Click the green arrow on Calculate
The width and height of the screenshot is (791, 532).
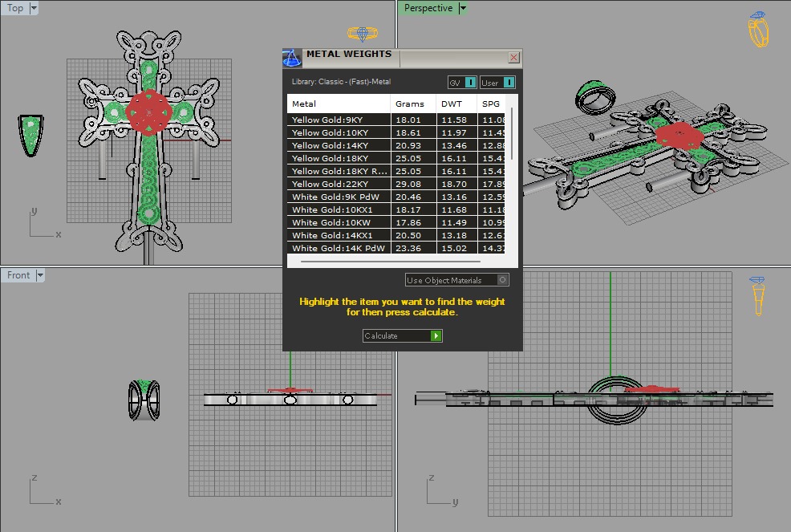coord(436,335)
